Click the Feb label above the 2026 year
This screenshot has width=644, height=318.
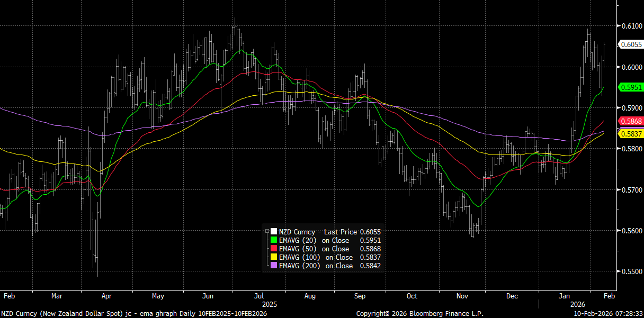click(x=610, y=296)
